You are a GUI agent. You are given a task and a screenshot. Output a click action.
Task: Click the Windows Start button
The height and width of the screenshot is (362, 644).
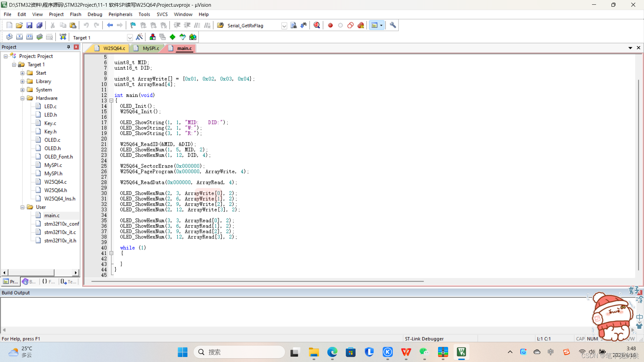[x=182, y=352]
